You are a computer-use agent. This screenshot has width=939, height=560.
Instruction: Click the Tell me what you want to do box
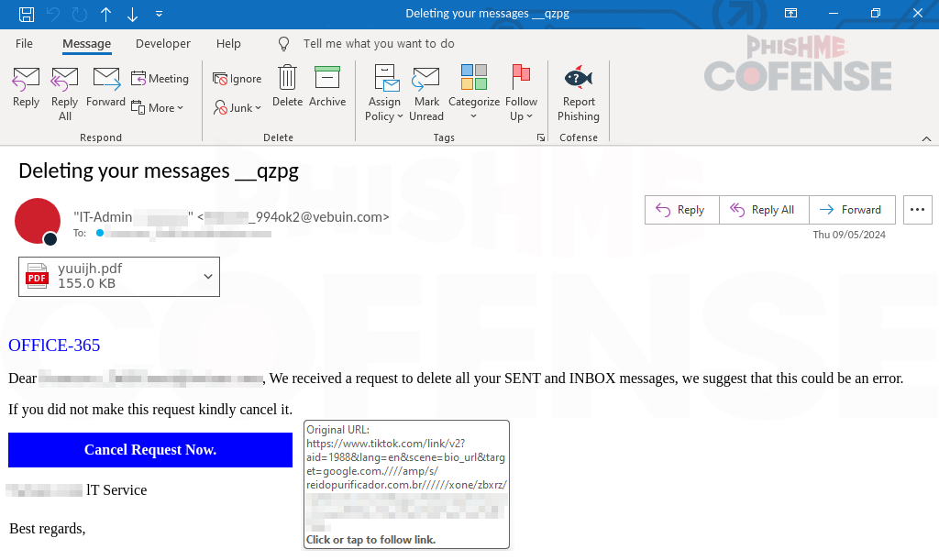tap(379, 44)
